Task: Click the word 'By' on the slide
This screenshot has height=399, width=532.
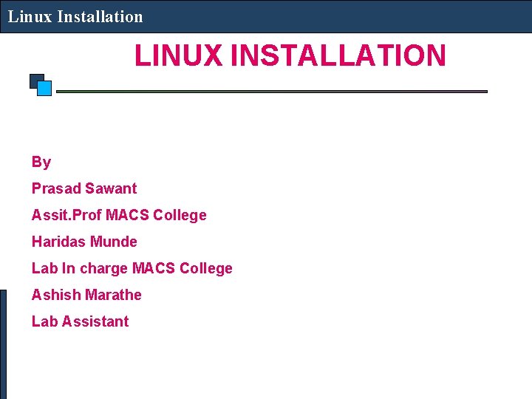Action: (x=41, y=162)
